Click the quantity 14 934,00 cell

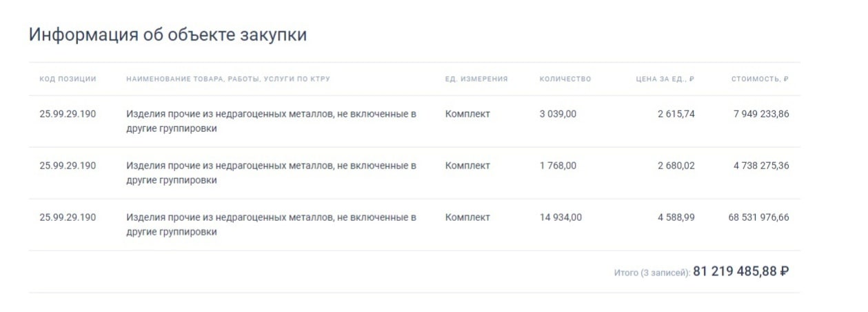561,217
